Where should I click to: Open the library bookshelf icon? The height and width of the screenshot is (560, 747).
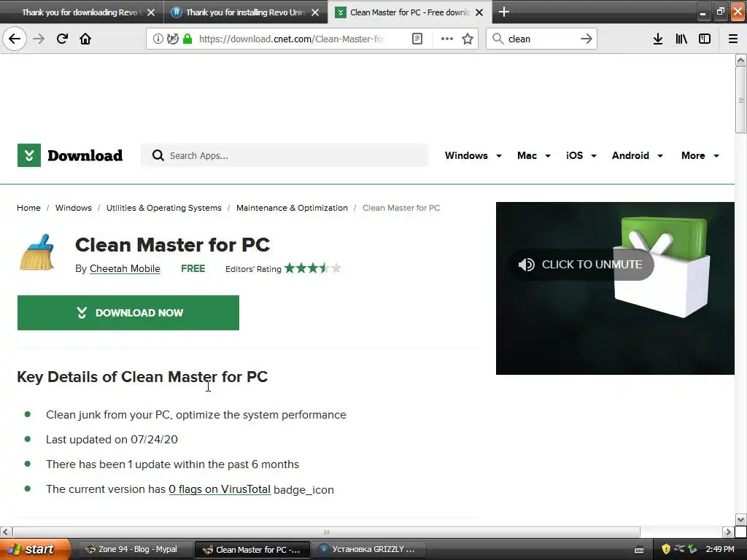[681, 39]
